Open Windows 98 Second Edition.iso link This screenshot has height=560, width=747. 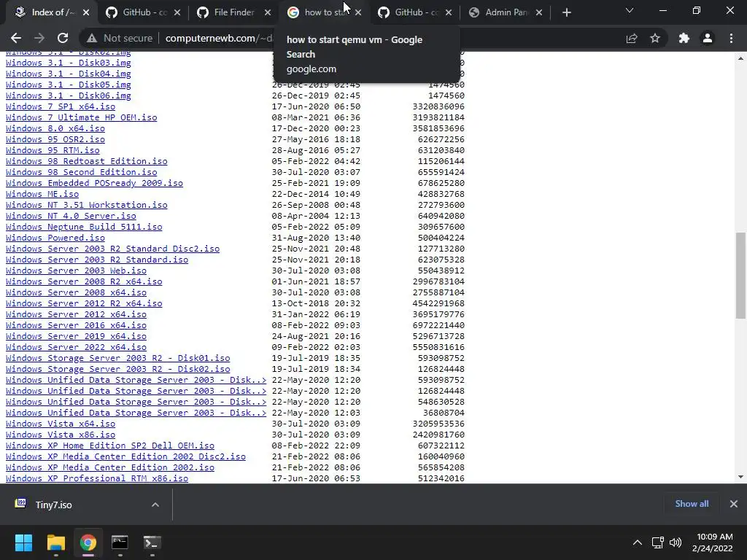(82, 172)
